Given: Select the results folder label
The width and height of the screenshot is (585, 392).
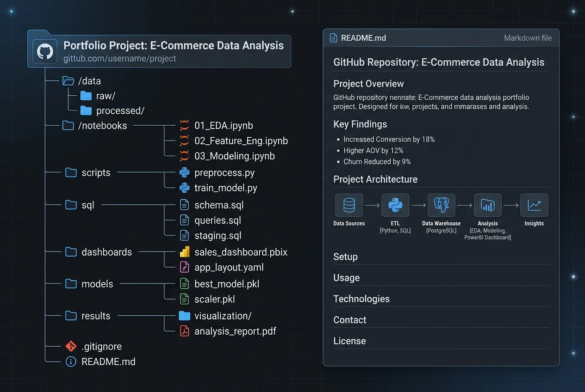Looking at the screenshot, I should 96,316.
